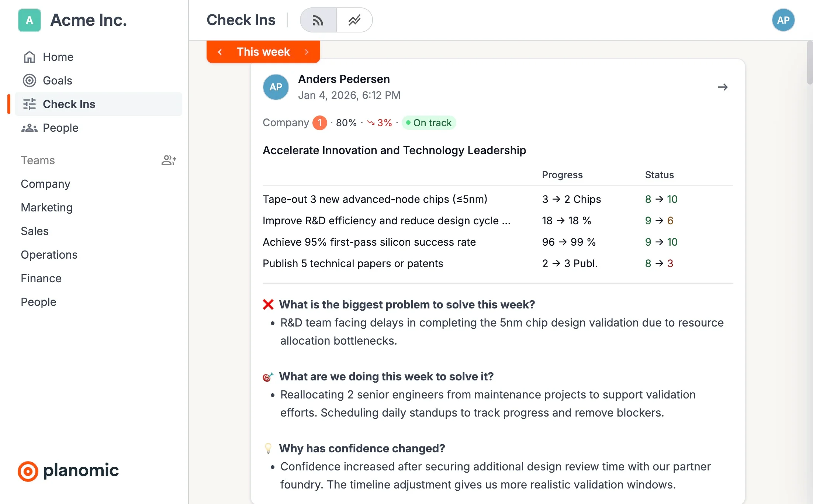
Task: Click the planomic logo
Action: coord(69,471)
